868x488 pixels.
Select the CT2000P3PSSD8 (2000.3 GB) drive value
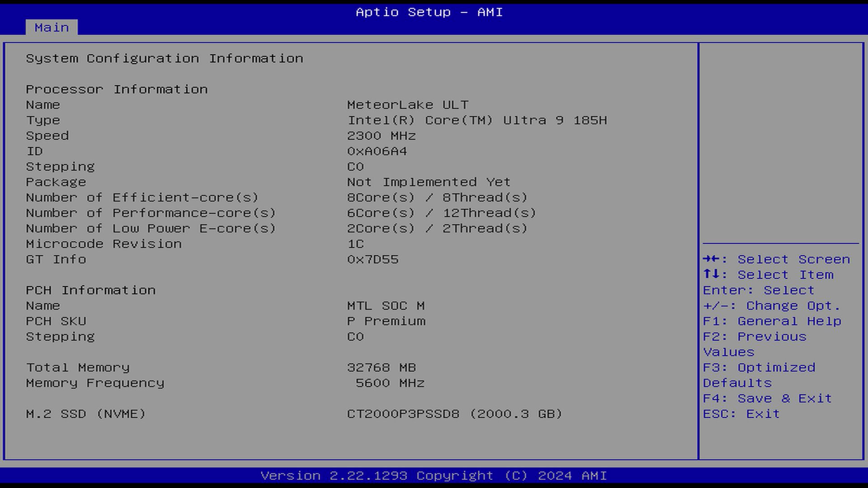point(455,414)
